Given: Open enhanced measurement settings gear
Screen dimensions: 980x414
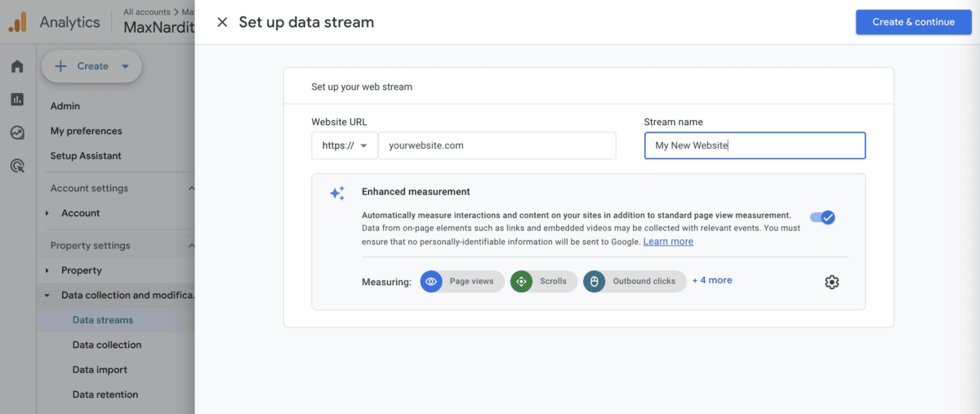Looking at the screenshot, I should coord(831,282).
